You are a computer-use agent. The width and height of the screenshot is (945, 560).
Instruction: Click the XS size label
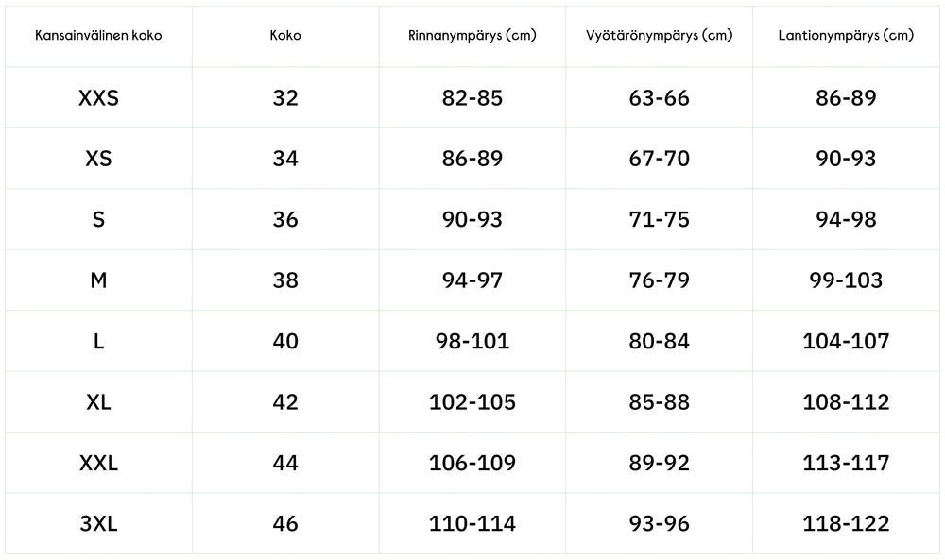[98, 159]
